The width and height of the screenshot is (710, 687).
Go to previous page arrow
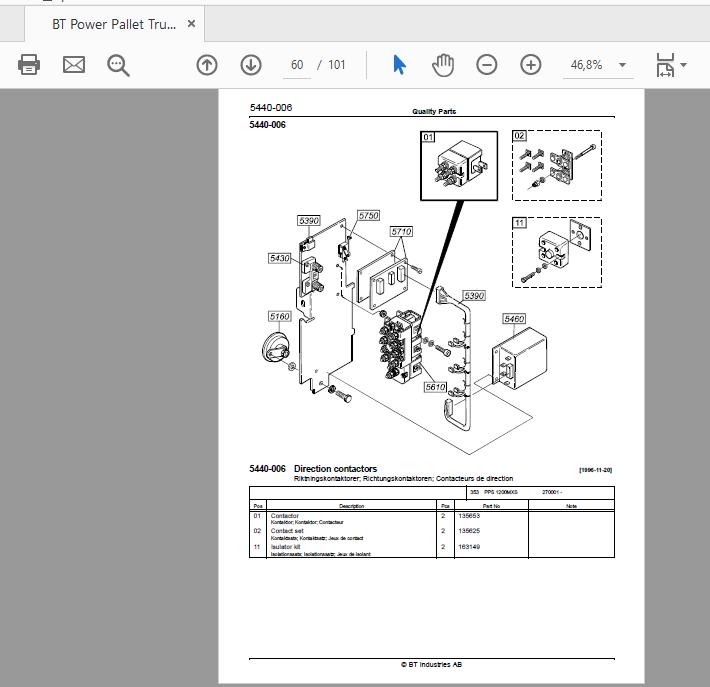click(207, 65)
